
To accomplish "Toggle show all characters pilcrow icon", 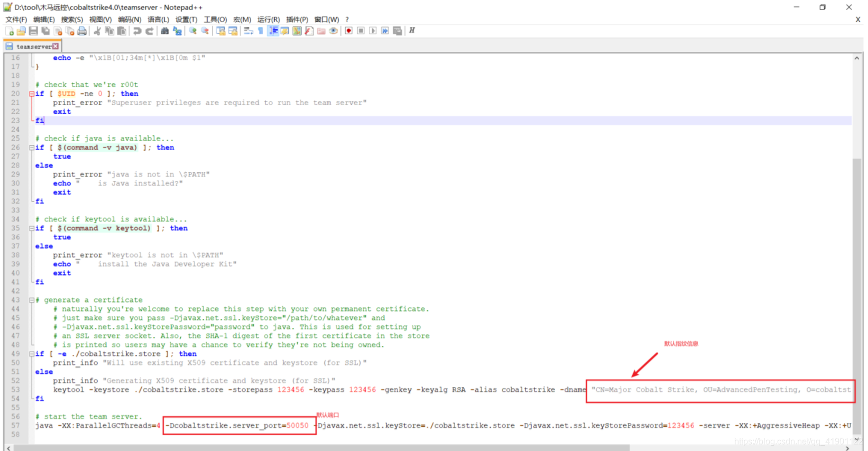I will click(x=261, y=31).
